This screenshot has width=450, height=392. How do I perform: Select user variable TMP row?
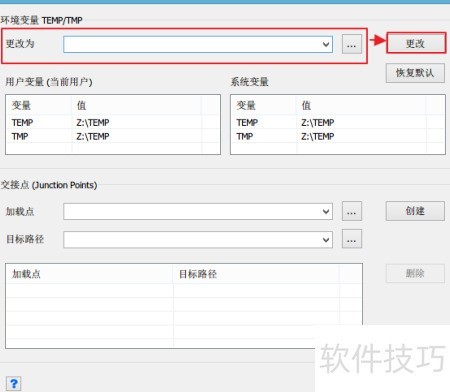[x=113, y=136]
